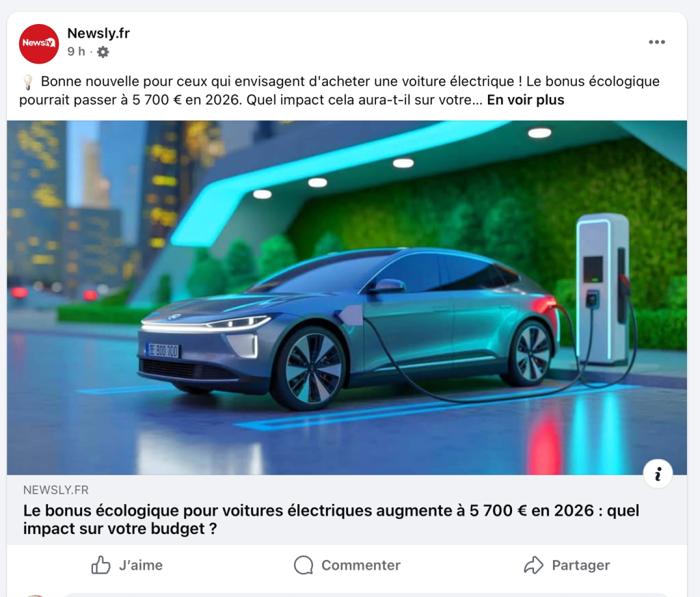Image resolution: width=700 pixels, height=597 pixels.
Task: Click the light bulb emoji in post
Action: 27,81
